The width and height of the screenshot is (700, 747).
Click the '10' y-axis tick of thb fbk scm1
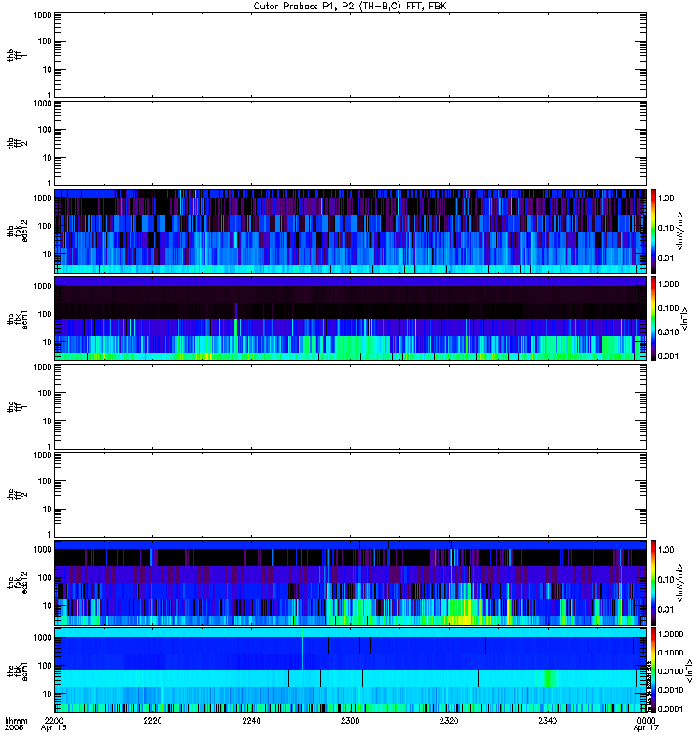click(48, 342)
